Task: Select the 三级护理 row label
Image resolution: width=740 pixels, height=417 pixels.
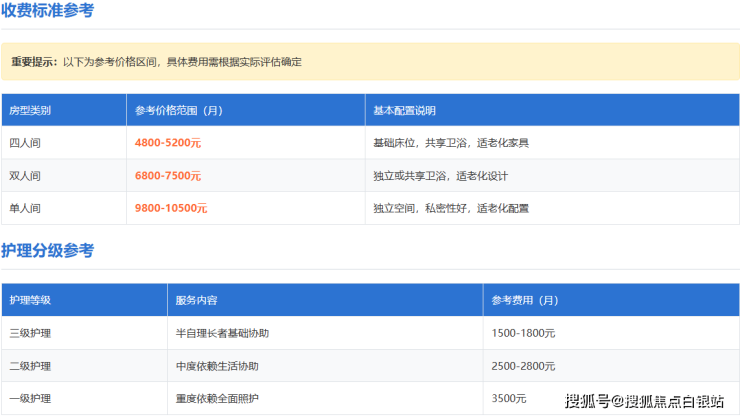Action: tap(30, 333)
